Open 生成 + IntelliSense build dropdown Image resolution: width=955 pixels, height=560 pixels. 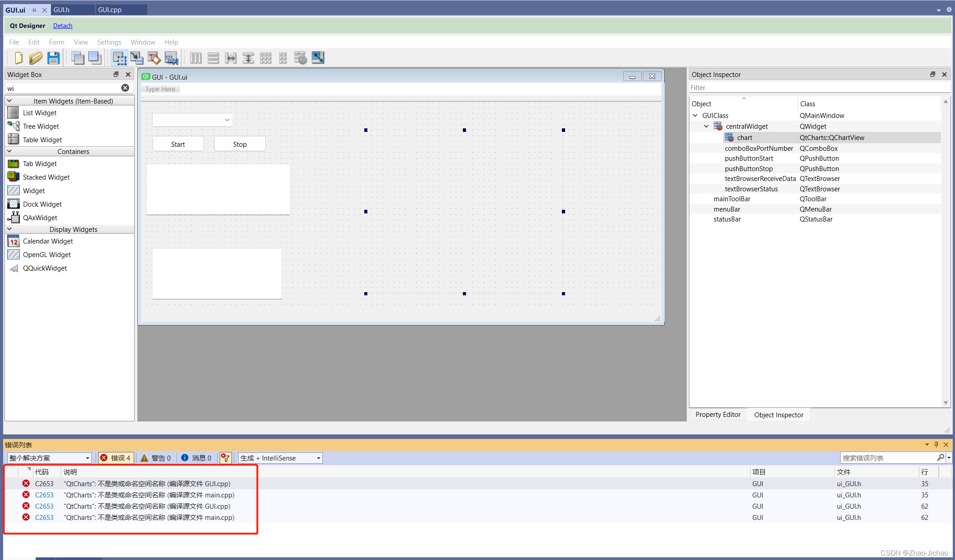click(318, 458)
